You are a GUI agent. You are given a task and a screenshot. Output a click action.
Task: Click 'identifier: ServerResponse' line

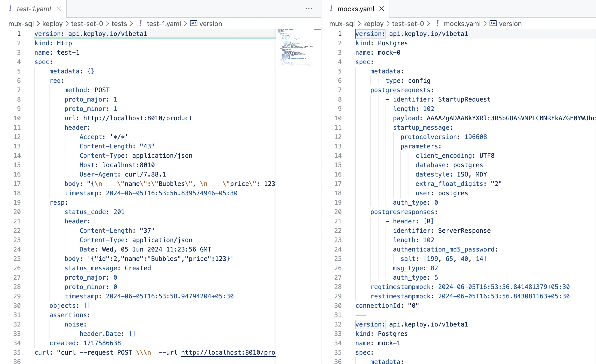[442, 231]
